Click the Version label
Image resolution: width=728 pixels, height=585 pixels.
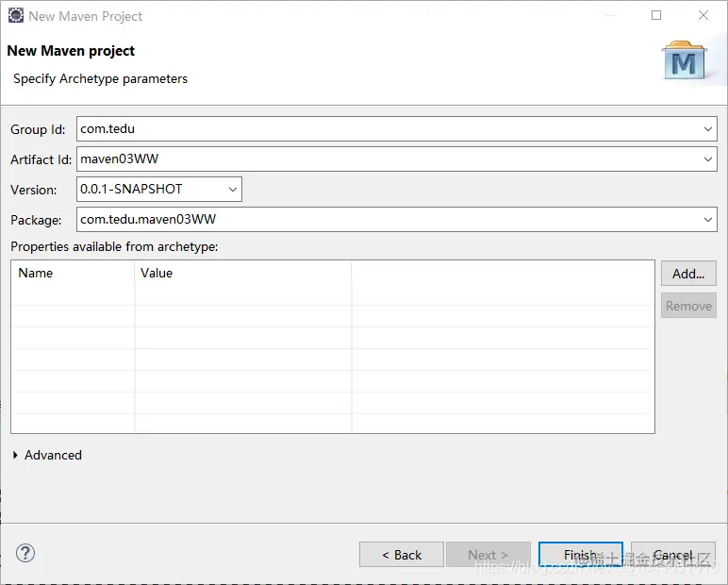point(33,190)
